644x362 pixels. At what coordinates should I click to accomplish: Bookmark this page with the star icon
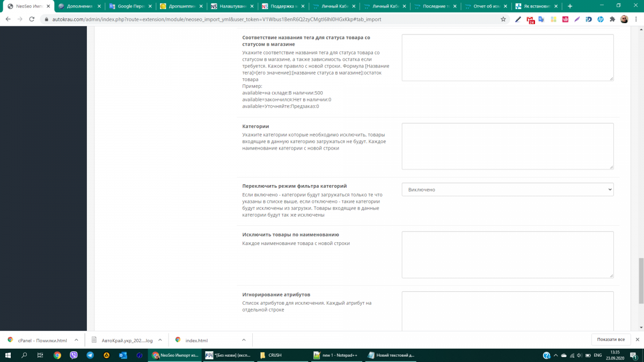pyautogui.click(x=503, y=19)
